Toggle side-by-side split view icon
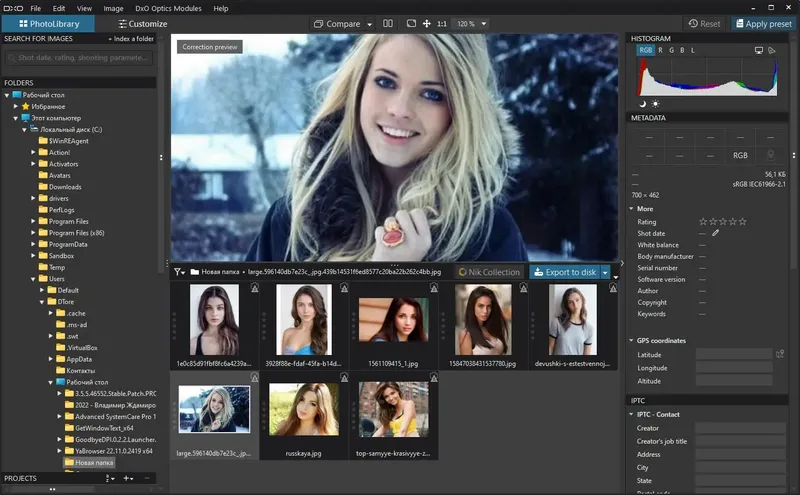800x495 pixels. click(388, 23)
